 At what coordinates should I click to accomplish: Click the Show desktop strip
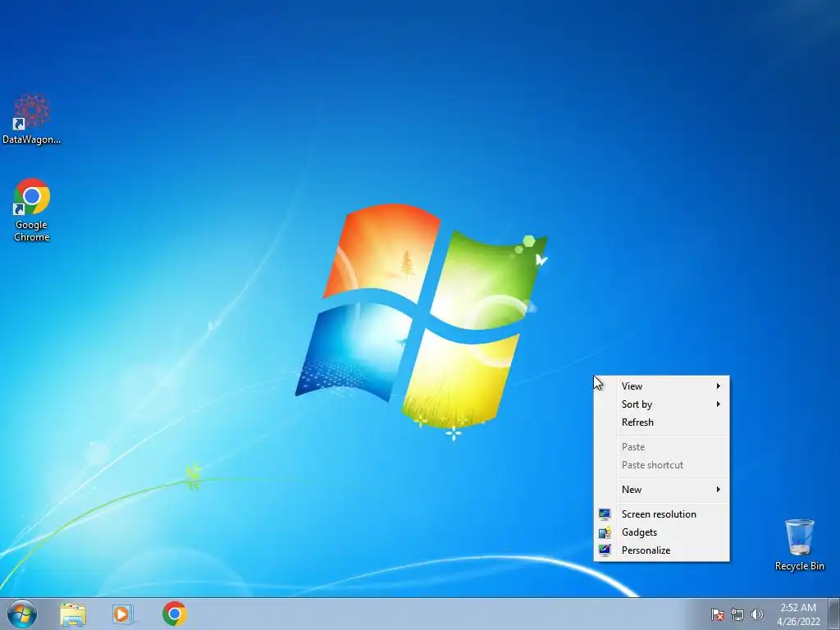(x=834, y=614)
